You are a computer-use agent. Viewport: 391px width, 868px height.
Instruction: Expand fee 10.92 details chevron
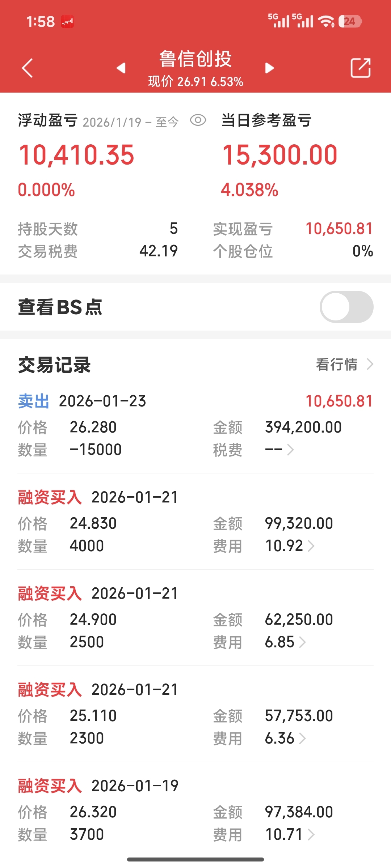311,546
